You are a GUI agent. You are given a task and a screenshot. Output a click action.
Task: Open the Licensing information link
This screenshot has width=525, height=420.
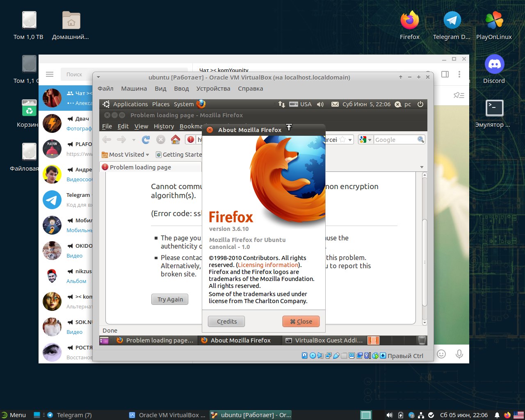[x=268, y=265]
